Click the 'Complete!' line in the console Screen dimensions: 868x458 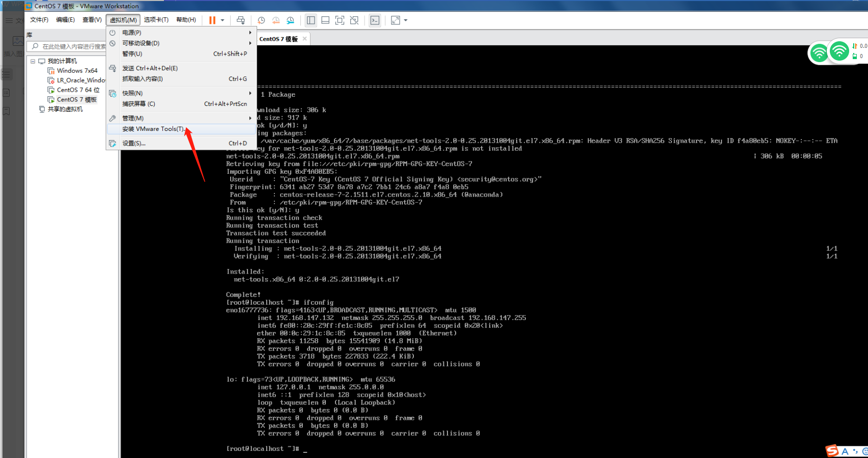[243, 295]
